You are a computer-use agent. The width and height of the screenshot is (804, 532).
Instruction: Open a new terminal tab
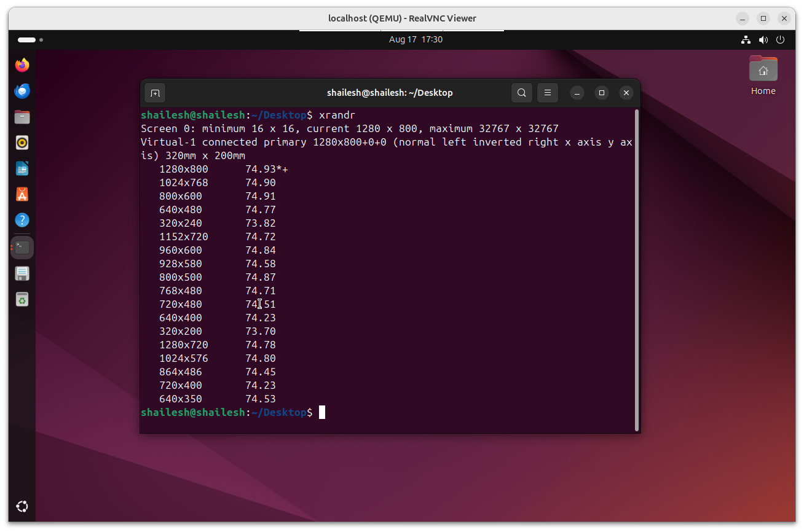click(155, 93)
